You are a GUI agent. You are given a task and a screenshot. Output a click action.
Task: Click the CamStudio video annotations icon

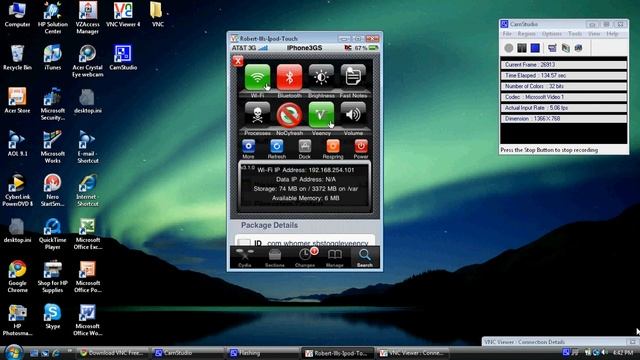(x=566, y=48)
